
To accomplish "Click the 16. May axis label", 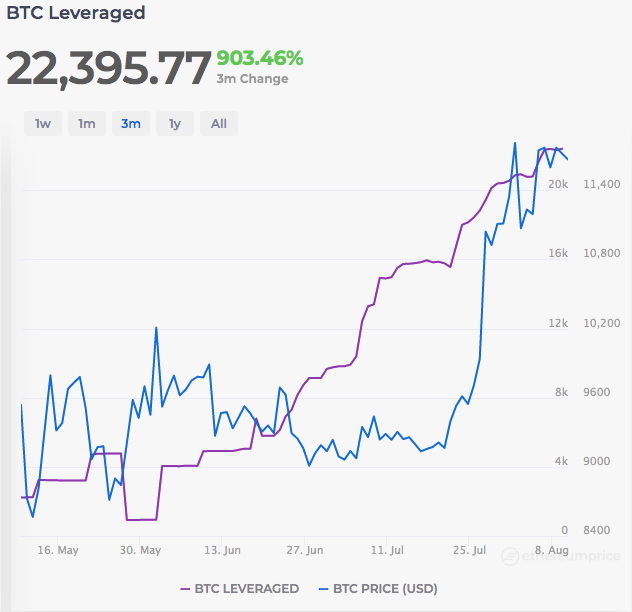I will (x=58, y=550).
